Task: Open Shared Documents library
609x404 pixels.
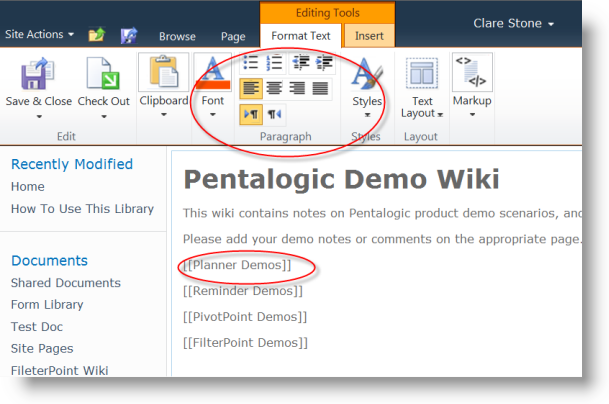Action: [66, 282]
